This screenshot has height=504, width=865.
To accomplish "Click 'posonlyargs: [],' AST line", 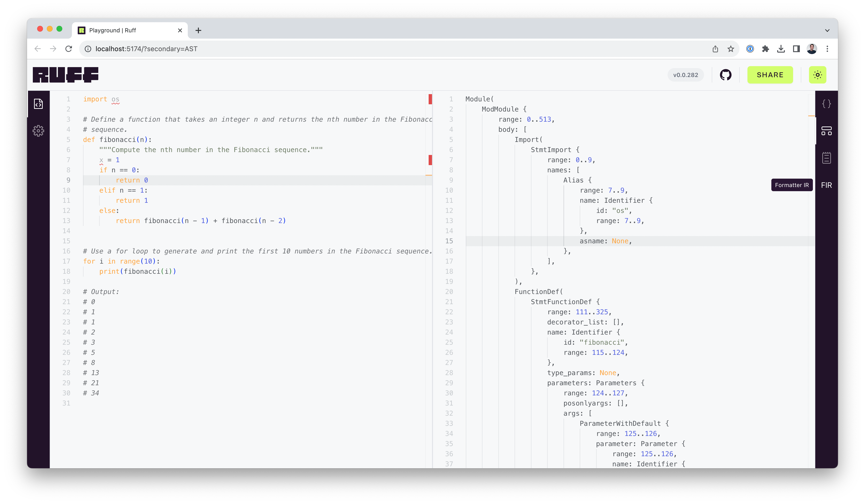I will point(596,403).
